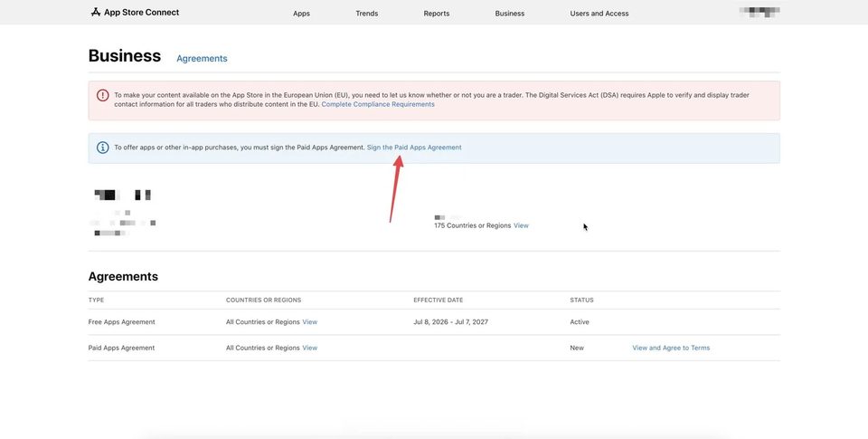Image resolution: width=868 pixels, height=439 pixels.
Task: Click the EFFECTIVE DATE column header
Action: (x=438, y=300)
